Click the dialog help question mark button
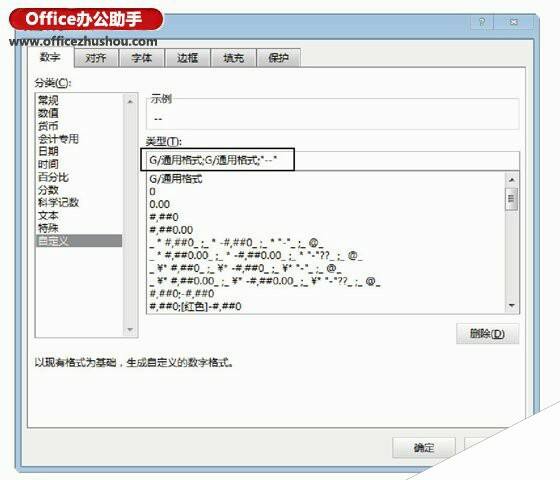560x480 pixels. click(x=482, y=22)
